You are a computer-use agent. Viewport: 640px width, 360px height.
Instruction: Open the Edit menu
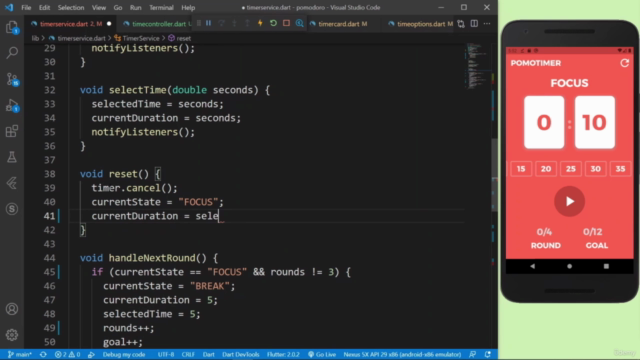click(44, 7)
